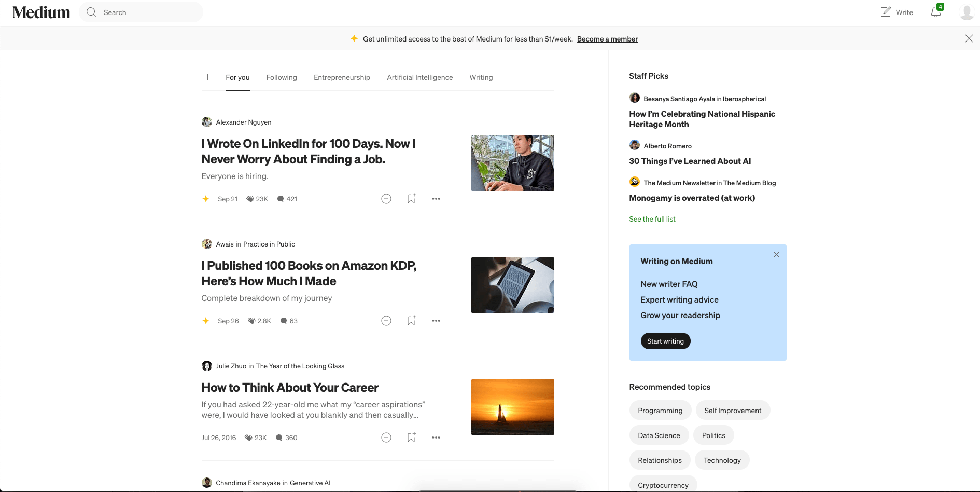980x492 pixels.
Task: Show less like the LinkedIn article
Action: pyautogui.click(x=386, y=199)
